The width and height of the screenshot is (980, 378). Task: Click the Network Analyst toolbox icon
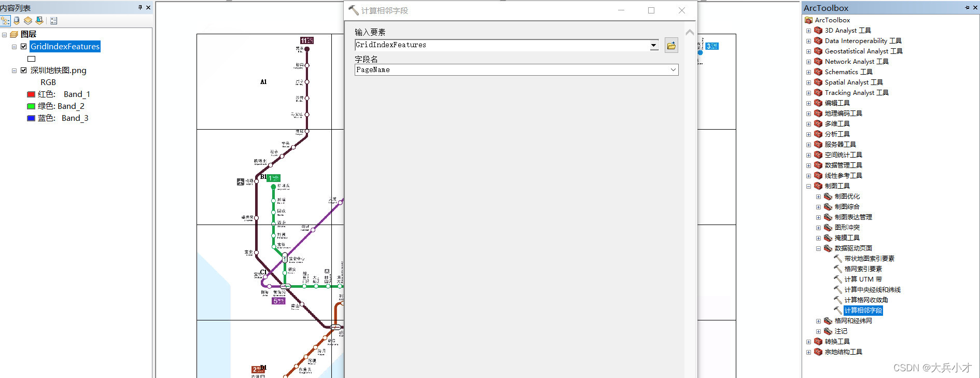point(818,62)
